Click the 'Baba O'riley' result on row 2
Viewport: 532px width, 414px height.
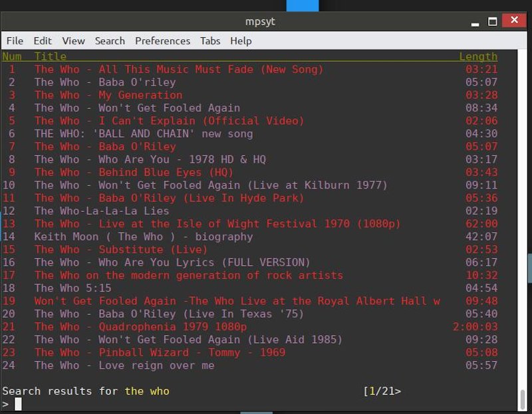(x=105, y=82)
